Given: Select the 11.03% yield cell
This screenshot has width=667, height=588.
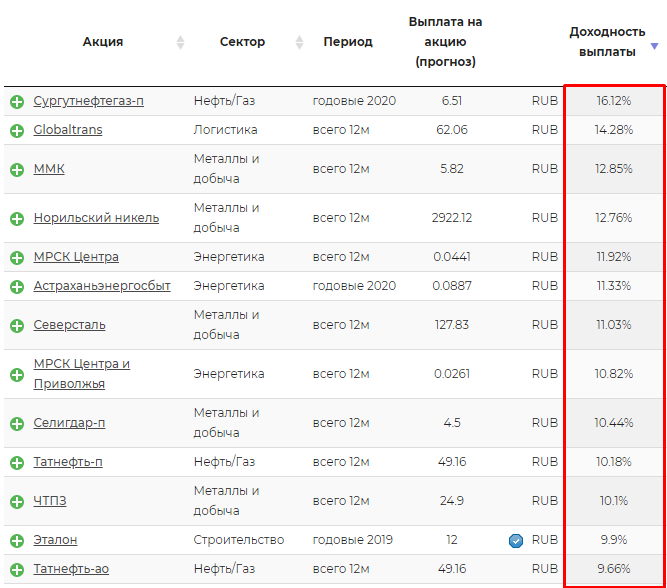Looking at the screenshot, I should pyautogui.click(x=614, y=325).
